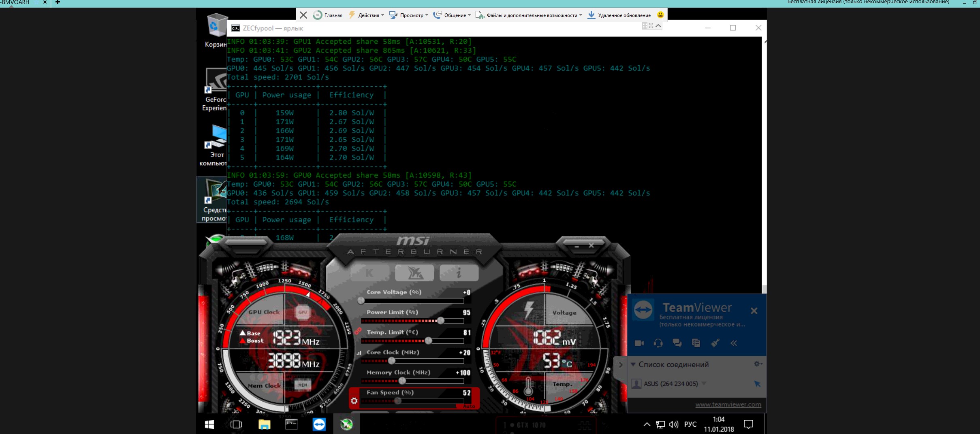Close the TeamViewer session with the X toolbar button
The image size is (980, 434).
303,15
